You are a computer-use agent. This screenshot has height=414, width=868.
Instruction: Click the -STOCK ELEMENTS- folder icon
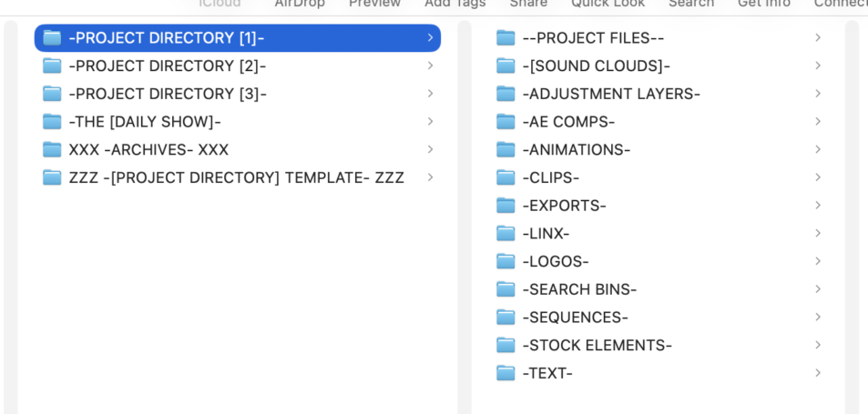coord(505,346)
